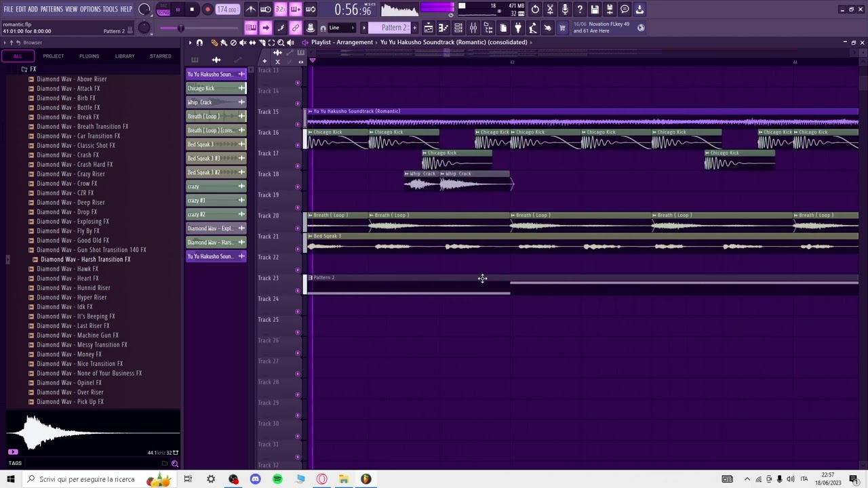Viewport: 868px width, 488px height.
Task: Click save new version icon
Action: click(x=610, y=9)
